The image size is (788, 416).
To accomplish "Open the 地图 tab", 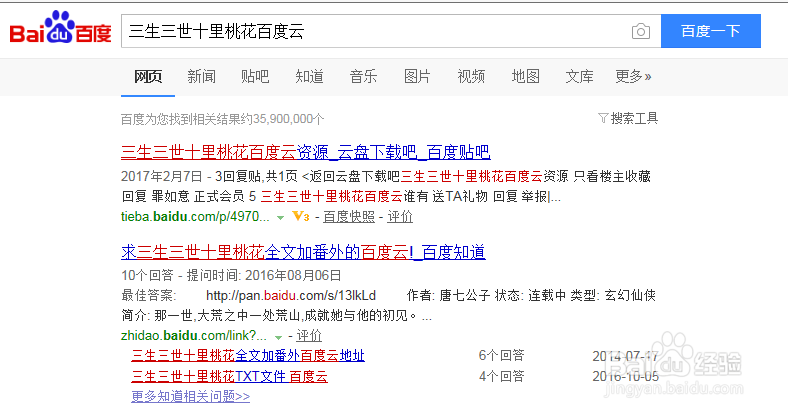I will pos(526,77).
